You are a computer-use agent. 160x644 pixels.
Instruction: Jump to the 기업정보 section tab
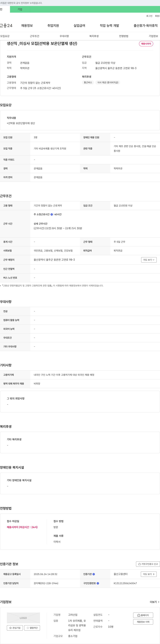[153, 36]
